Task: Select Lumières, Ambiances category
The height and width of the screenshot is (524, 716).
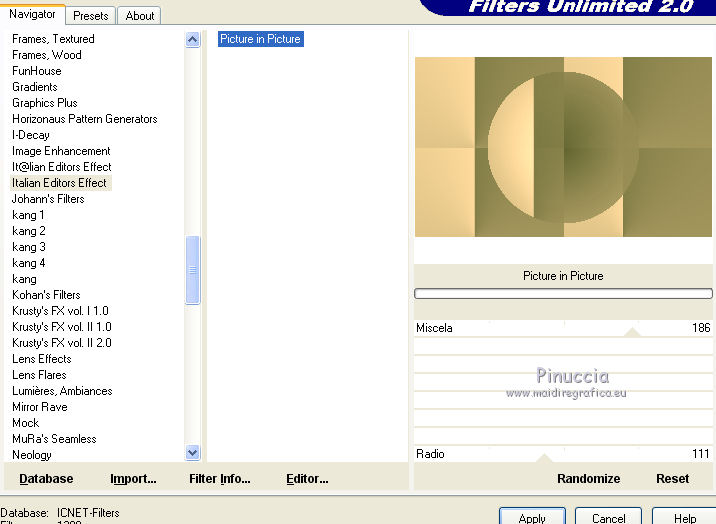Action: 62,391
